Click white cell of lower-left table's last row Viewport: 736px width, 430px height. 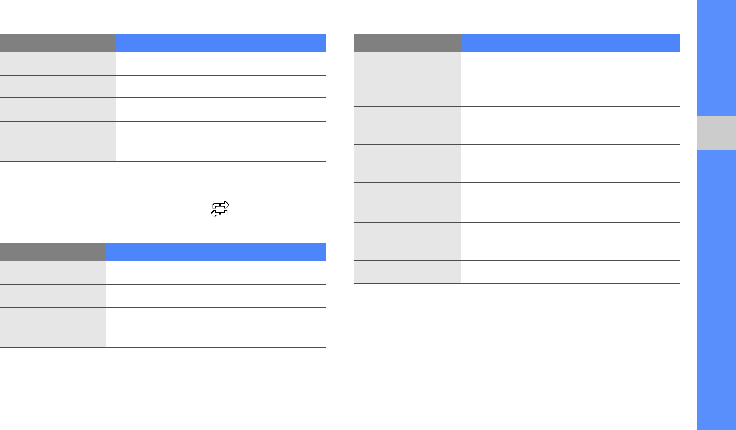[215, 327]
